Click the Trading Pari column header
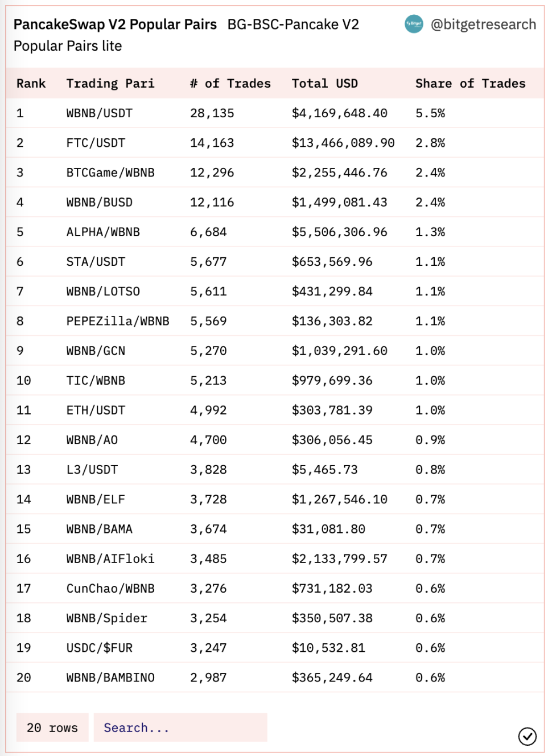The width and height of the screenshot is (548, 756). [110, 83]
